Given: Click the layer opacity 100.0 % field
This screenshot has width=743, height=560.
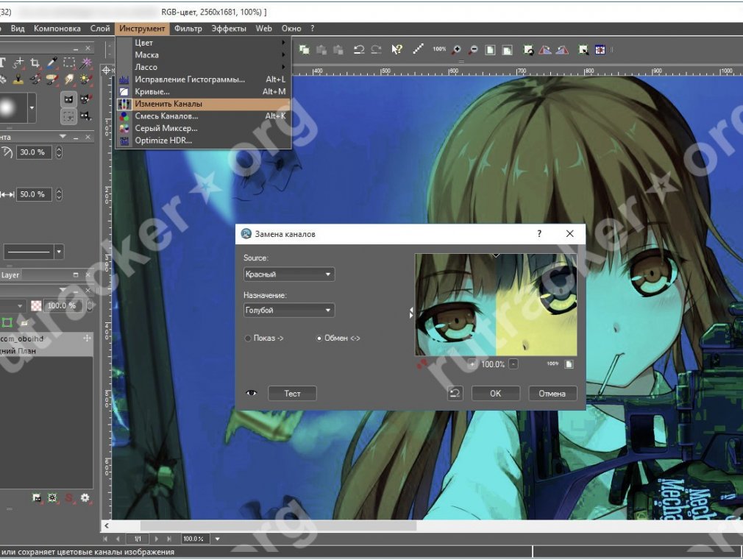Looking at the screenshot, I should click(x=63, y=306).
